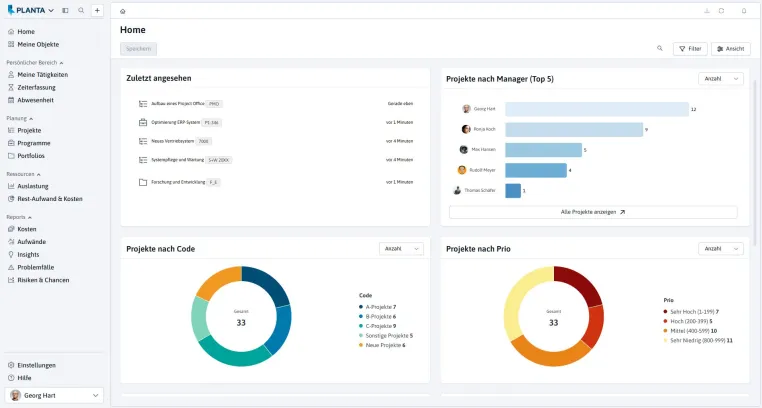Collapse the Ressourcen section
The height and width of the screenshot is (408, 762).
pyautogui.click(x=23, y=174)
